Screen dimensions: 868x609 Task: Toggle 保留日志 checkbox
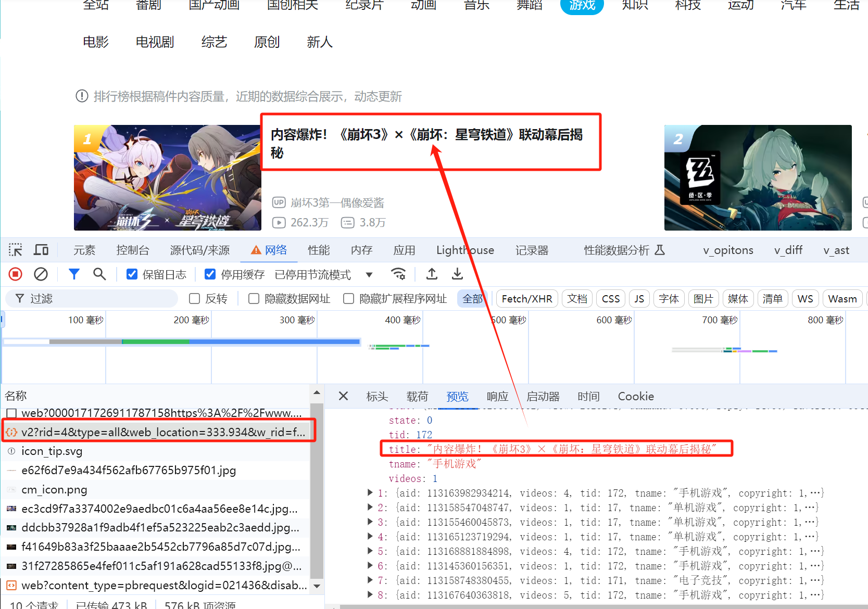point(132,274)
